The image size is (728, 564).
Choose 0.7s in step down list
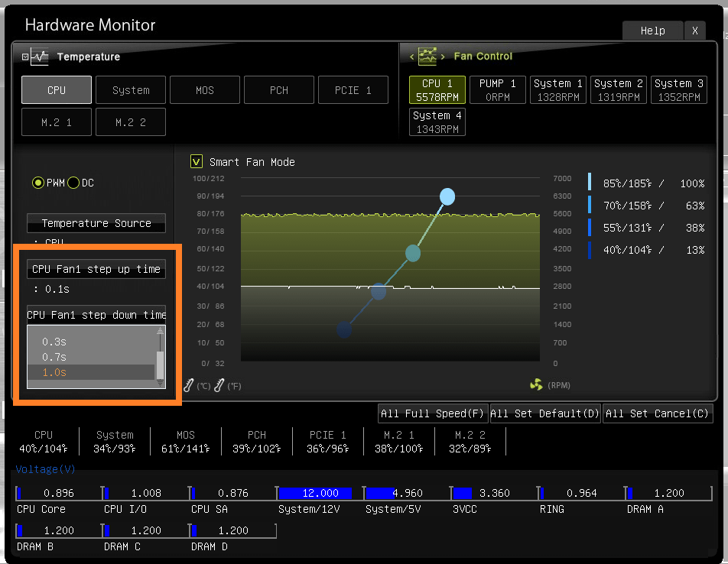54,357
